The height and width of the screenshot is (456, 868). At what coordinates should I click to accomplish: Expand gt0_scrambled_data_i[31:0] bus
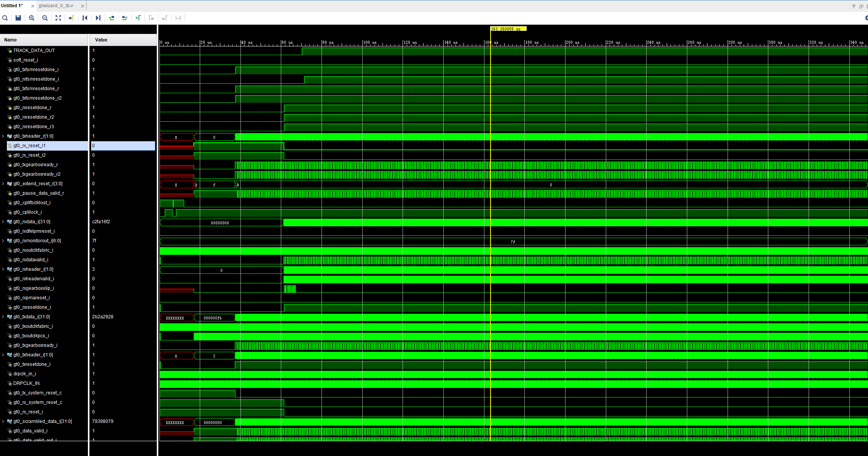coord(3,421)
